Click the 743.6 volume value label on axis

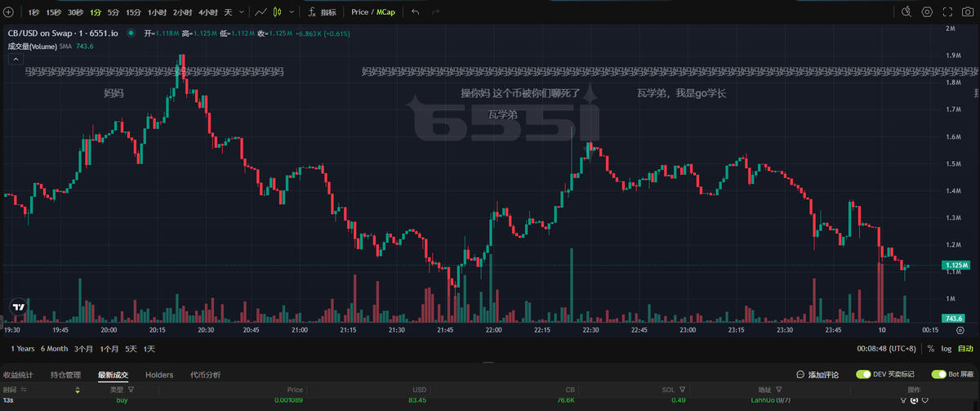coord(954,318)
